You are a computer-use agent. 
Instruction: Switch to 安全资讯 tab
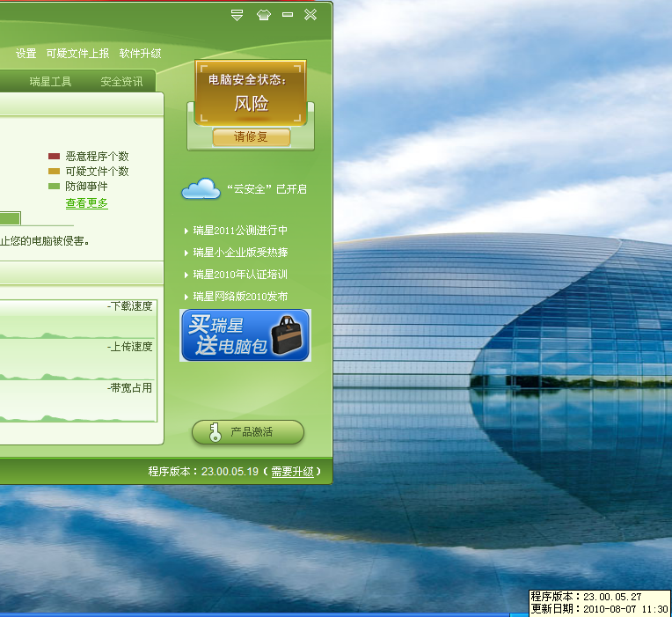(121, 82)
